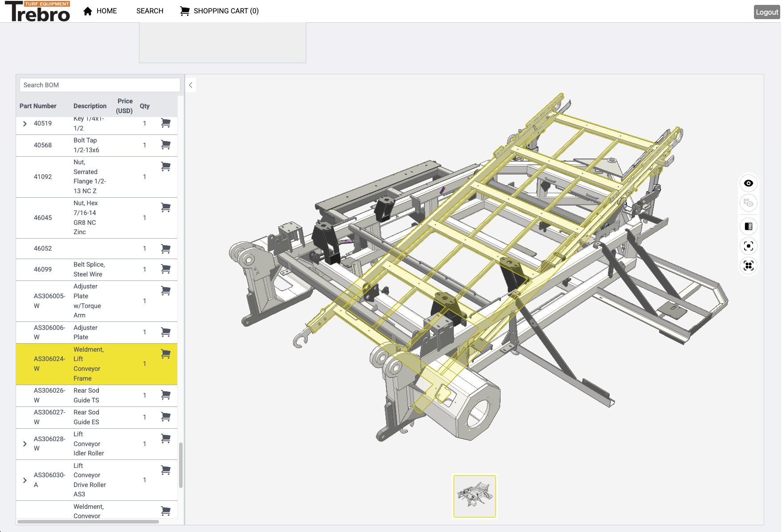This screenshot has height=532, width=782.
Task: Go to the SEARCH page
Action: 150,11
